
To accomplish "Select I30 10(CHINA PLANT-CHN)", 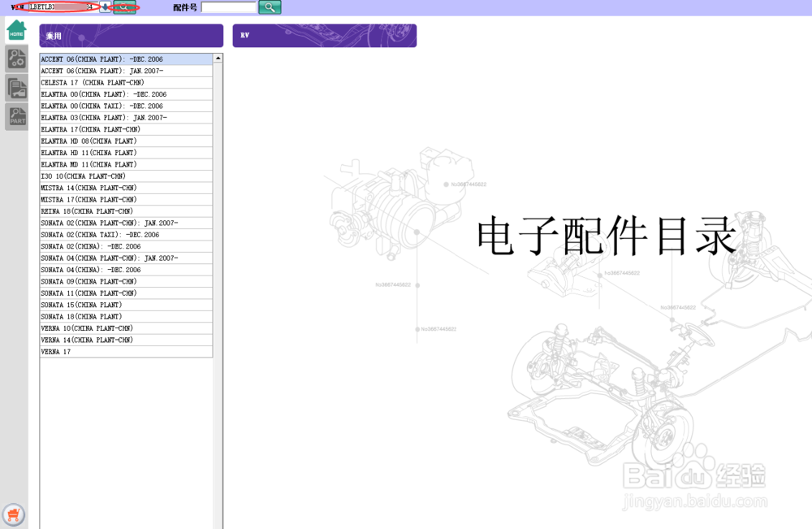I will (126, 176).
